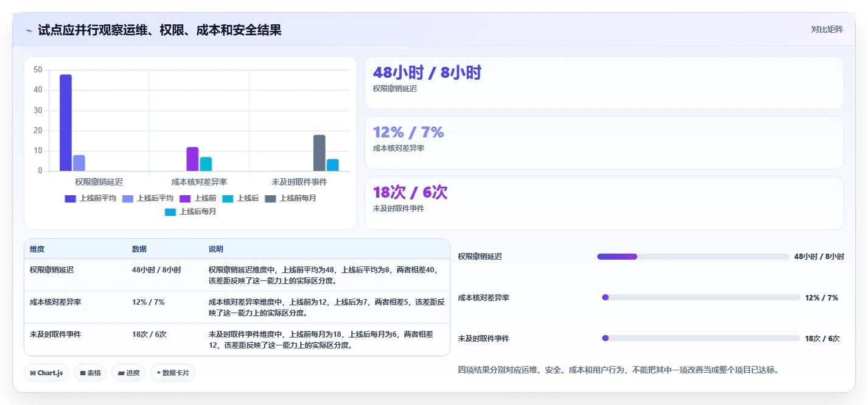Click the 权限撤销延迟 label in the progress list

point(480,257)
